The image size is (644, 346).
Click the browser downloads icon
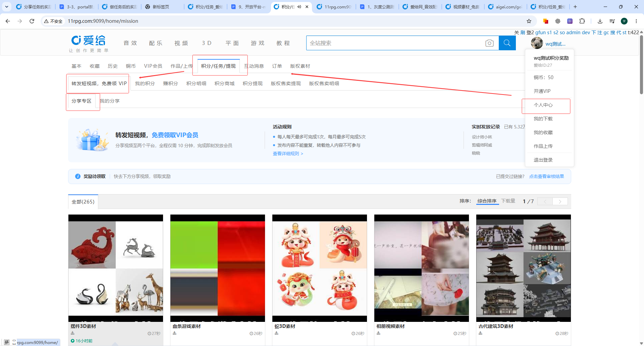pos(600,21)
